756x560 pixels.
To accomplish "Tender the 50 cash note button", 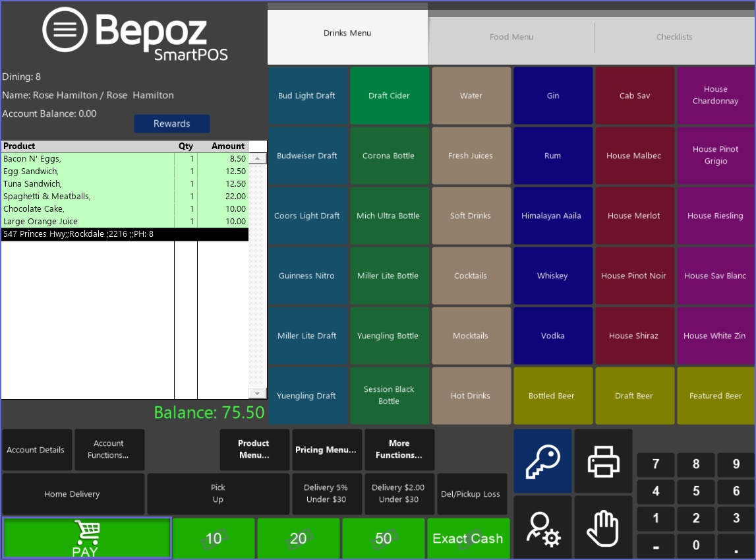I will tap(384, 538).
